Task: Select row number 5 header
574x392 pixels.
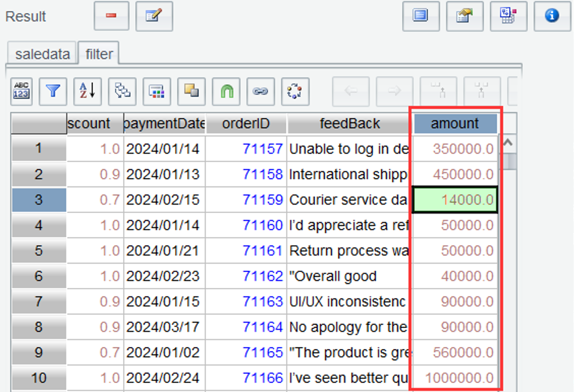Action: (39, 251)
